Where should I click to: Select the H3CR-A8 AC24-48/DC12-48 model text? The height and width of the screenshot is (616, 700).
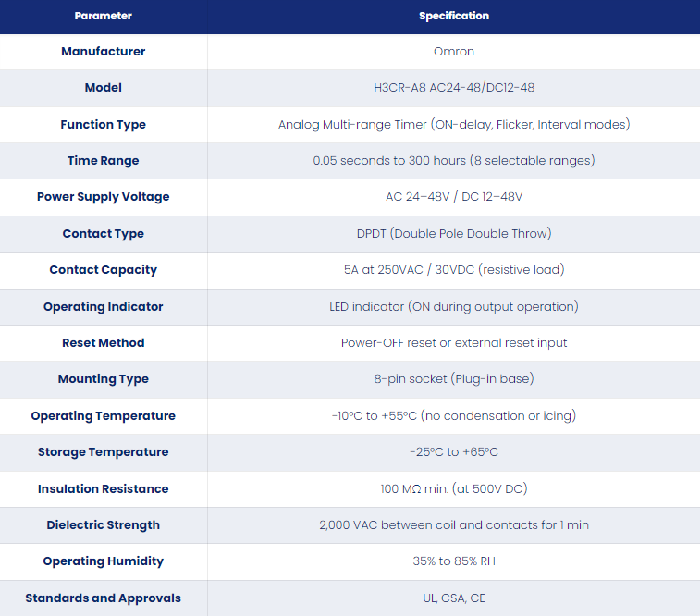tap(454, 88)
